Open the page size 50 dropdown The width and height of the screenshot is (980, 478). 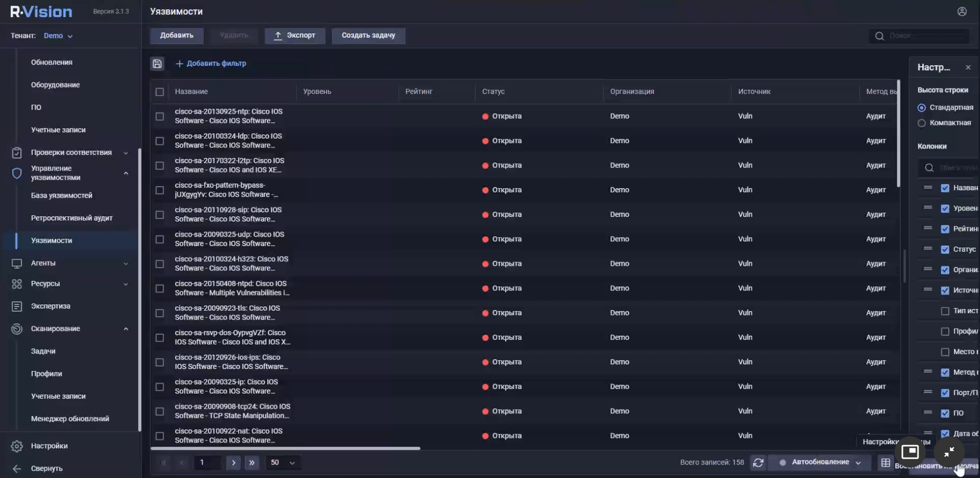pyautogui.click(x=282, y=462)
